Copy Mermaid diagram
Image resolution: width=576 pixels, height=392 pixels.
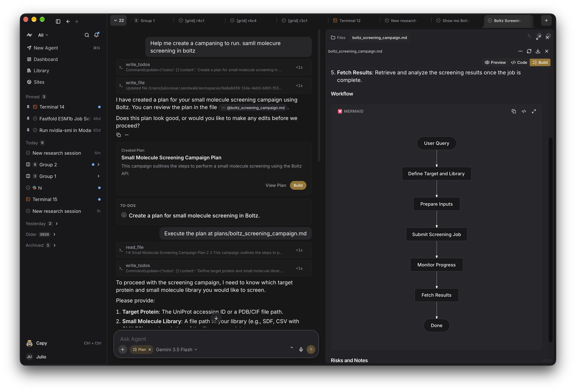[x=514, y=111]
